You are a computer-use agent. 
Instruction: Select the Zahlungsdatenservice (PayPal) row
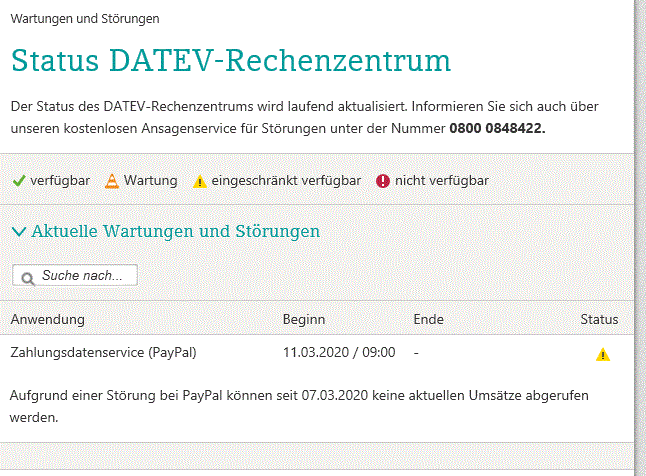tap(317, 353)
